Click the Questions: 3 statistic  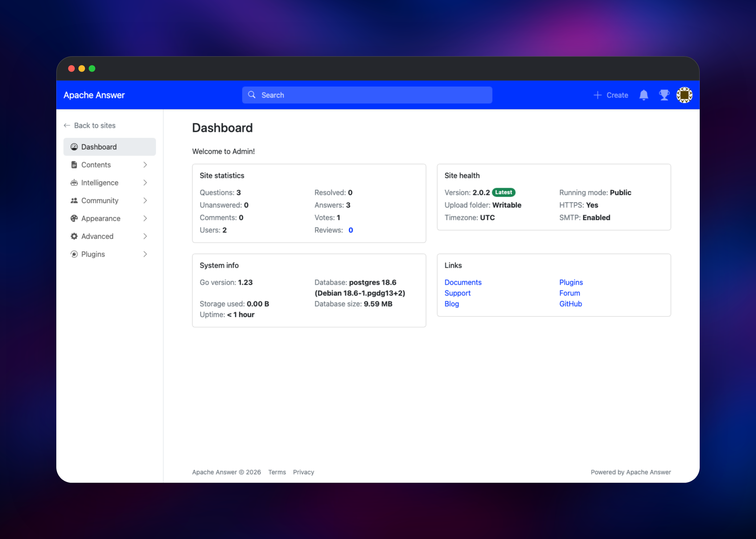click(220, 193)
